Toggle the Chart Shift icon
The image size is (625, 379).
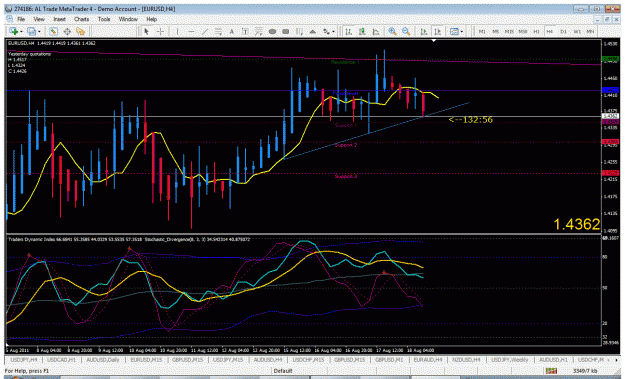point(437,31)
